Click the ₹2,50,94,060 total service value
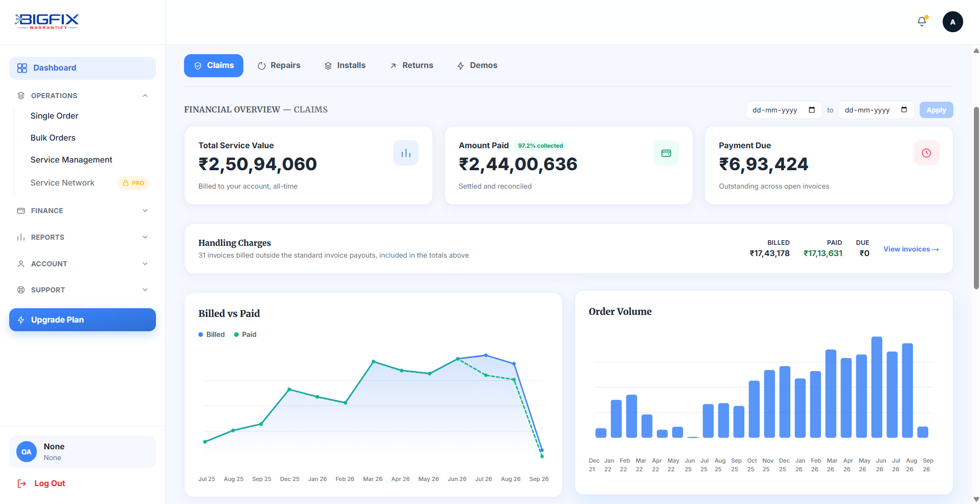 258,164
